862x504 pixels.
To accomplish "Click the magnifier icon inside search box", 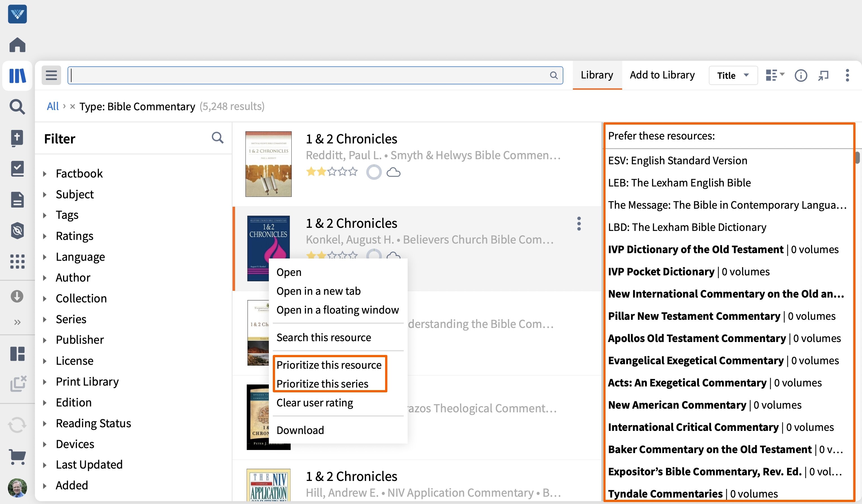I will [554, 75].
